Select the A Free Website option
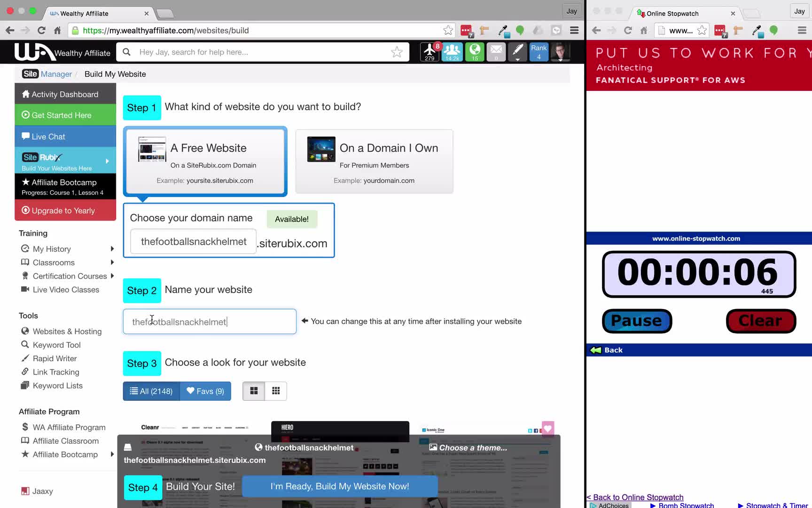This screenshot has width=812, height=508. pyautogui.click(x=205, y=161)
